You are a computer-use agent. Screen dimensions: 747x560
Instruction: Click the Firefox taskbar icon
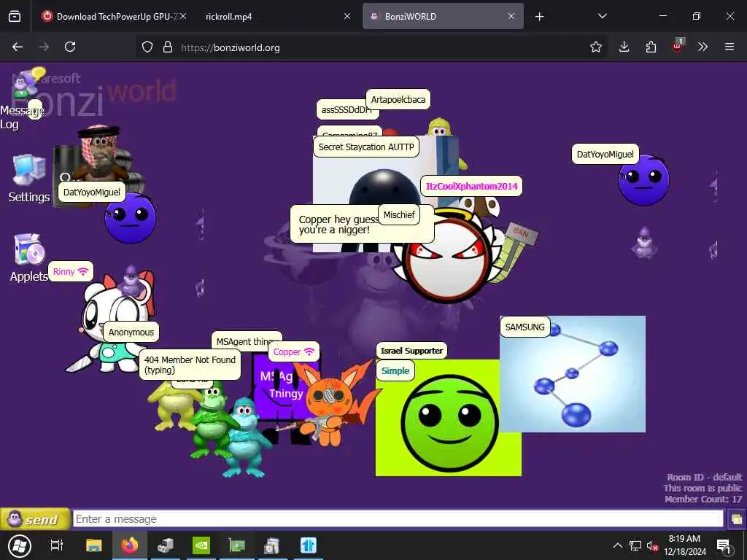tap(129, 545)
